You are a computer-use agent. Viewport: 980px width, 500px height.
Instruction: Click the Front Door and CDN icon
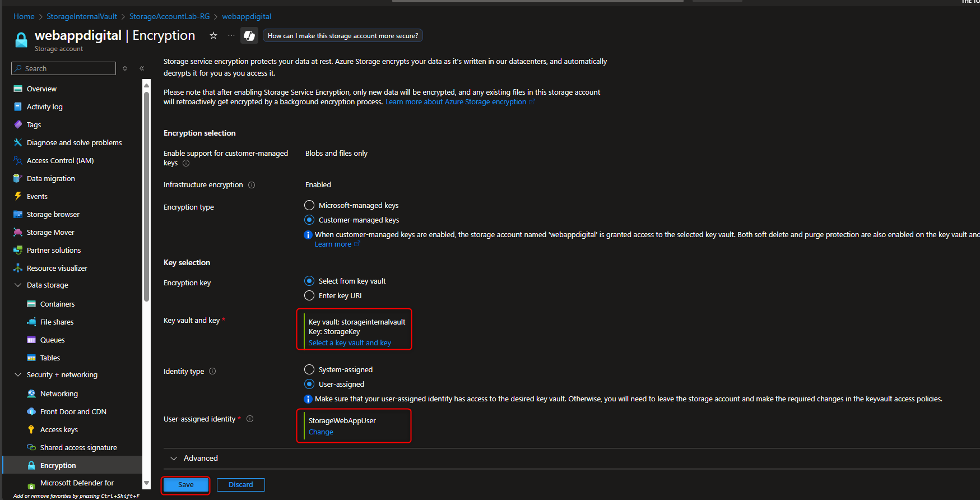(x=31, y=411)
